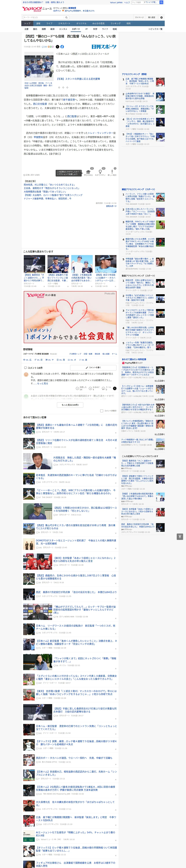The width and height of the screenshot is (186, 868).
Task: Open the トピックス一覧 link
Action: 155,29
